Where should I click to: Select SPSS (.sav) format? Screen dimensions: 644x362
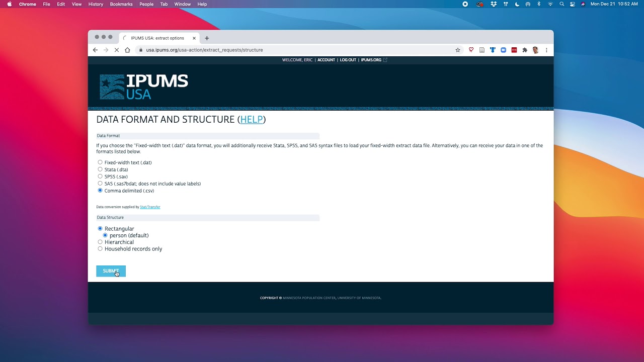(100, 176)
